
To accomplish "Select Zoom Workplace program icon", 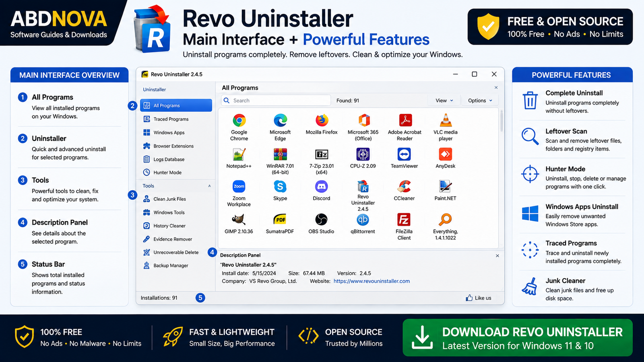I will click(239, 187).
